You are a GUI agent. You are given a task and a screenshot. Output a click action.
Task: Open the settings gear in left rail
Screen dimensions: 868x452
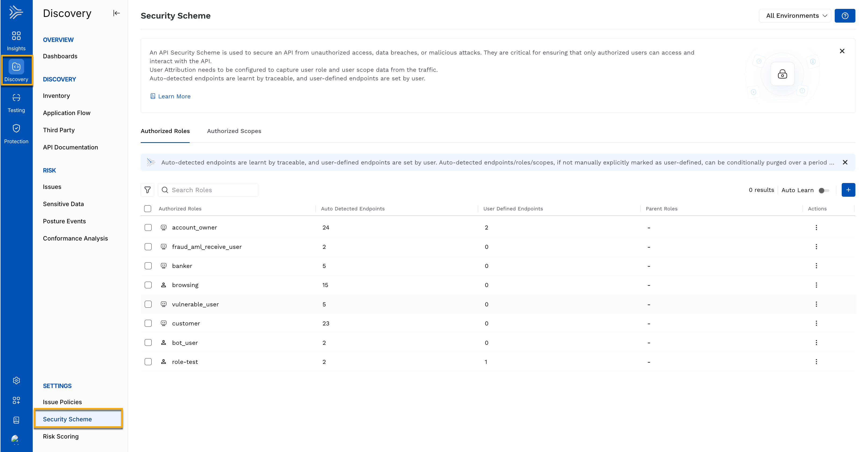pyautogui.click(x=16, y=381)
